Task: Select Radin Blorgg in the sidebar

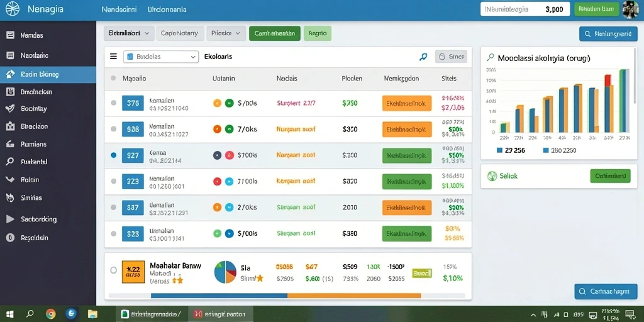Action: [x=48, y=74]
